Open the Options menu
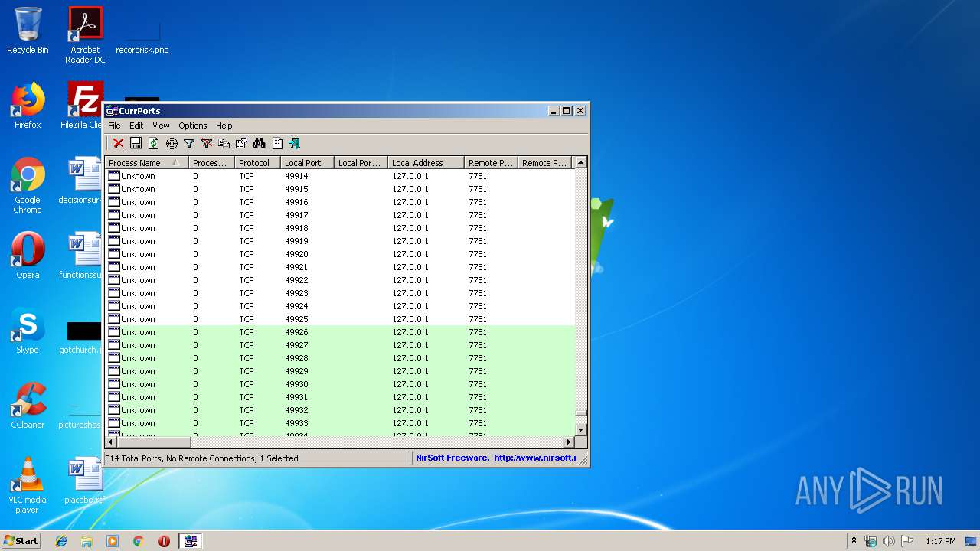Screen dimensions: 980x551 point(193,126)
